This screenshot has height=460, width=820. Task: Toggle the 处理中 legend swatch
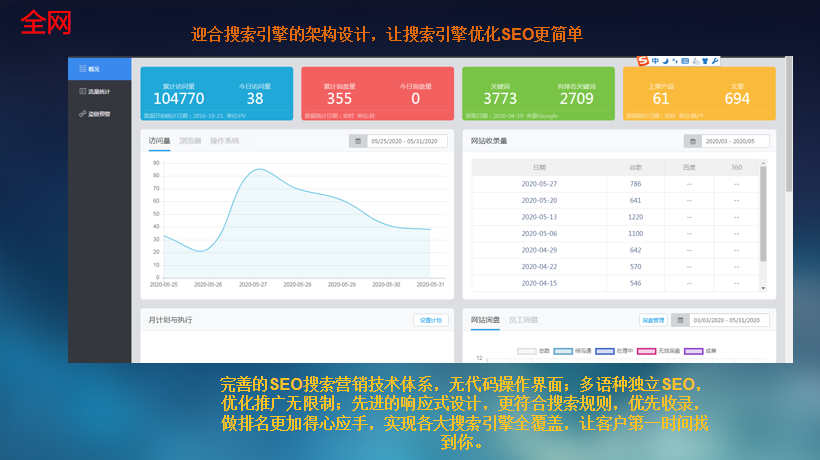pyautogui.click(x=605, y=351)
